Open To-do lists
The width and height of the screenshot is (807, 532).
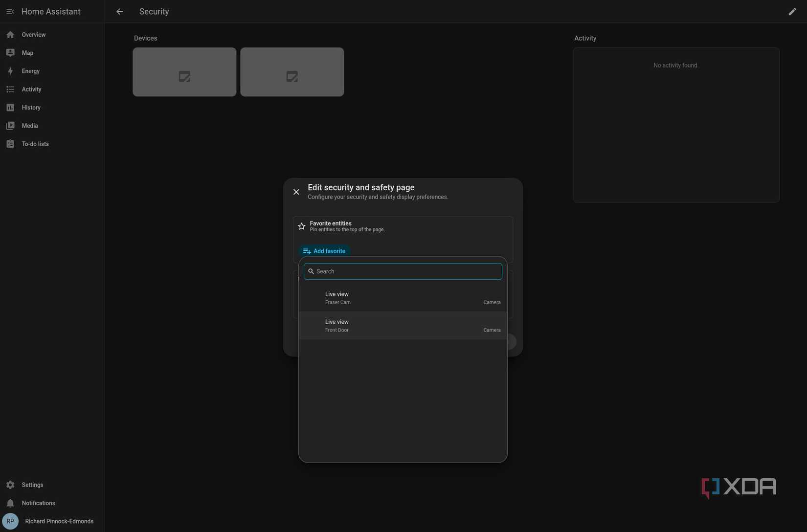pyautogui.click(x=52, y=144)
